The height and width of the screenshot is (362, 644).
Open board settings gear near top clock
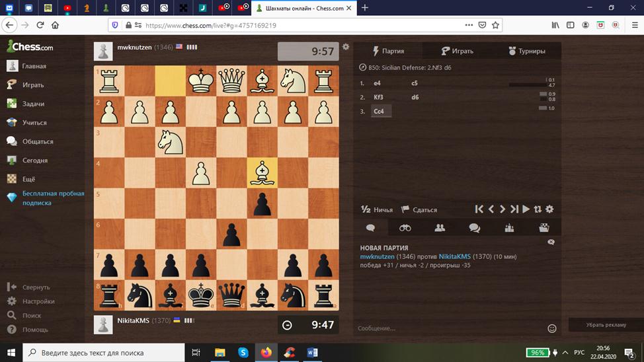346,47
